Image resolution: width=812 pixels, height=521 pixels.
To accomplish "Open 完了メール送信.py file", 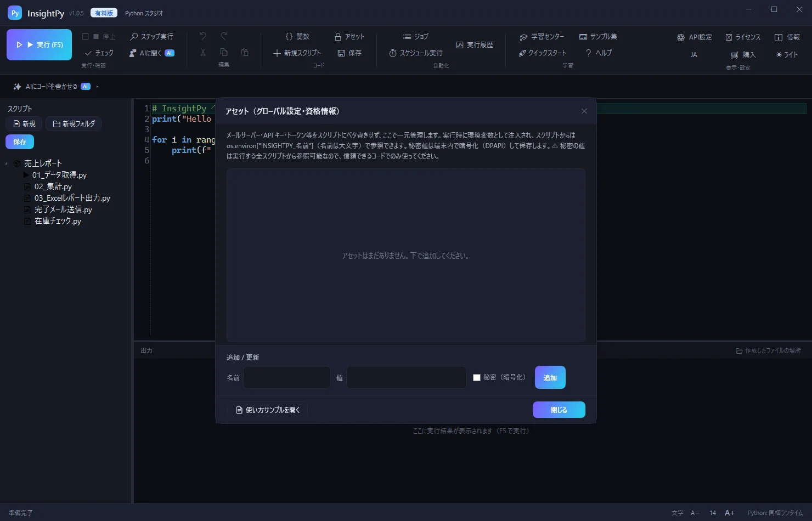I will [x=63, y=209].
